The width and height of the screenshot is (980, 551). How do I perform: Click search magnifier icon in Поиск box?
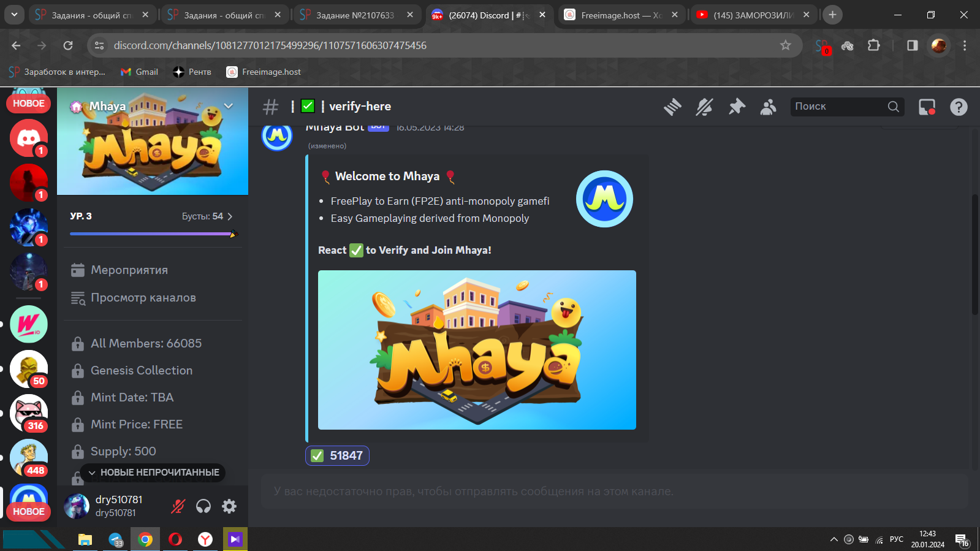(x=894, y=107)
